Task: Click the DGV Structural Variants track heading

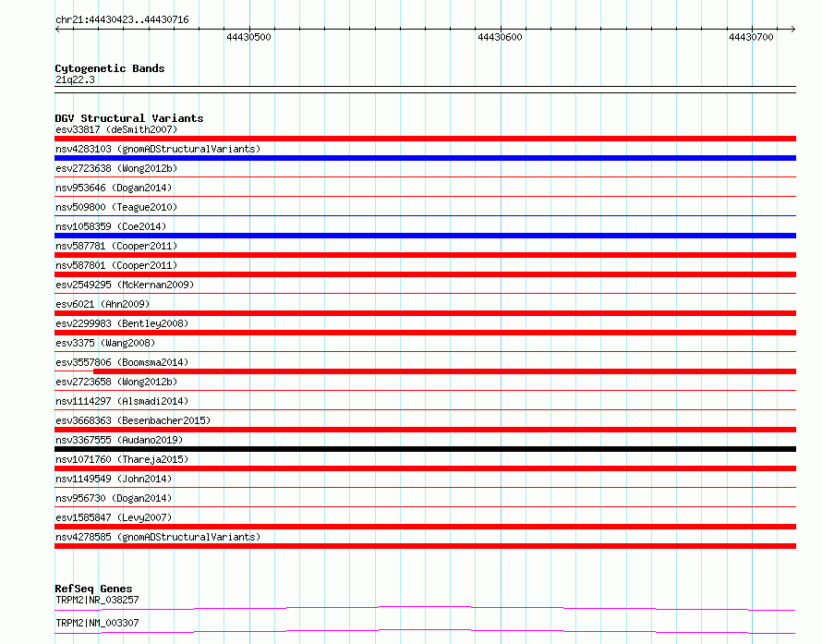Action: [129, 118]
